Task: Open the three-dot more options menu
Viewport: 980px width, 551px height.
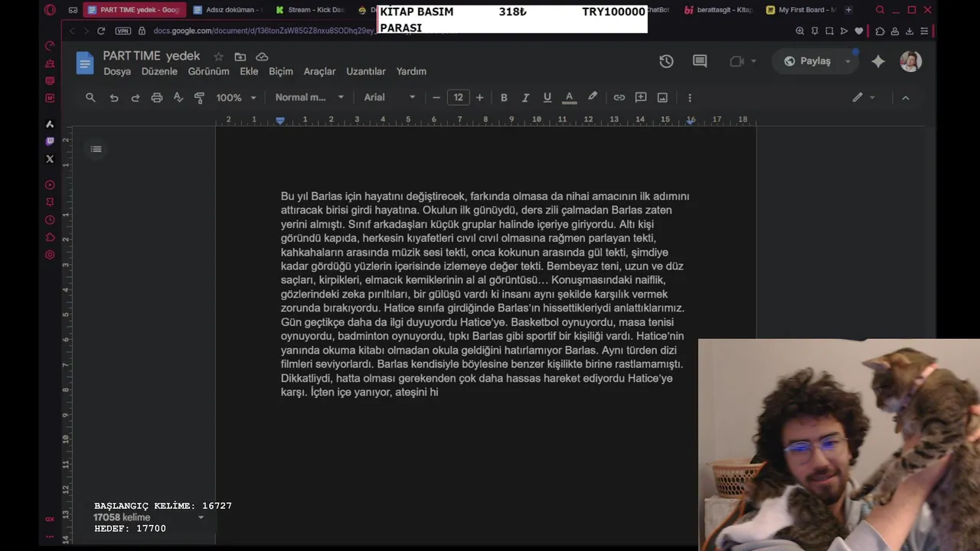Action: coord(690,97)
